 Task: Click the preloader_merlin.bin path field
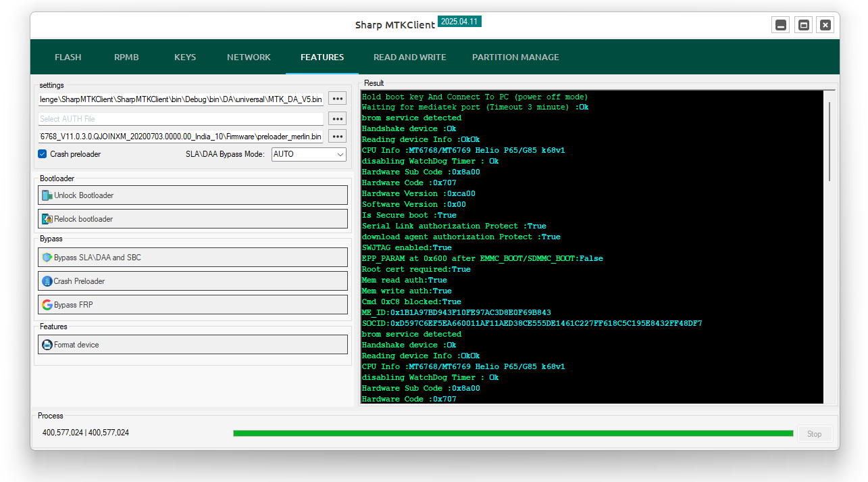181,136
